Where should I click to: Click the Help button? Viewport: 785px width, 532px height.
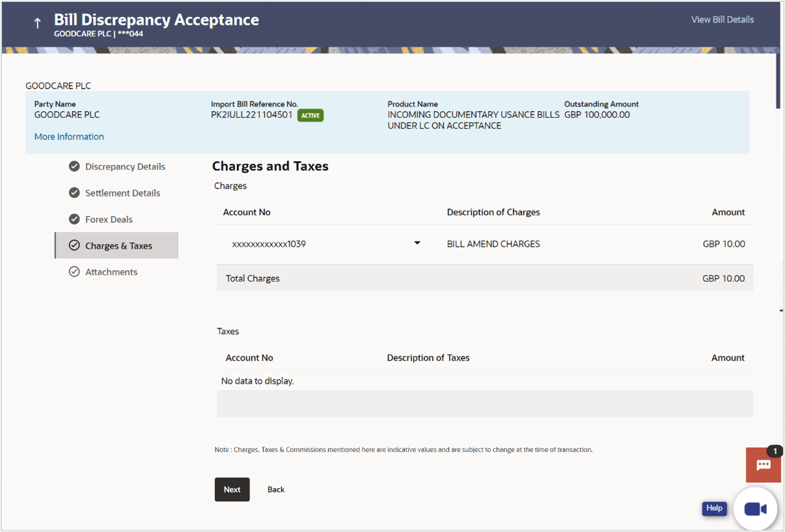(x=714, y=509)
